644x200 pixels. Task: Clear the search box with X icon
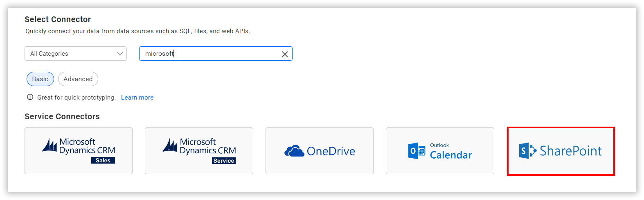(285, 54)
